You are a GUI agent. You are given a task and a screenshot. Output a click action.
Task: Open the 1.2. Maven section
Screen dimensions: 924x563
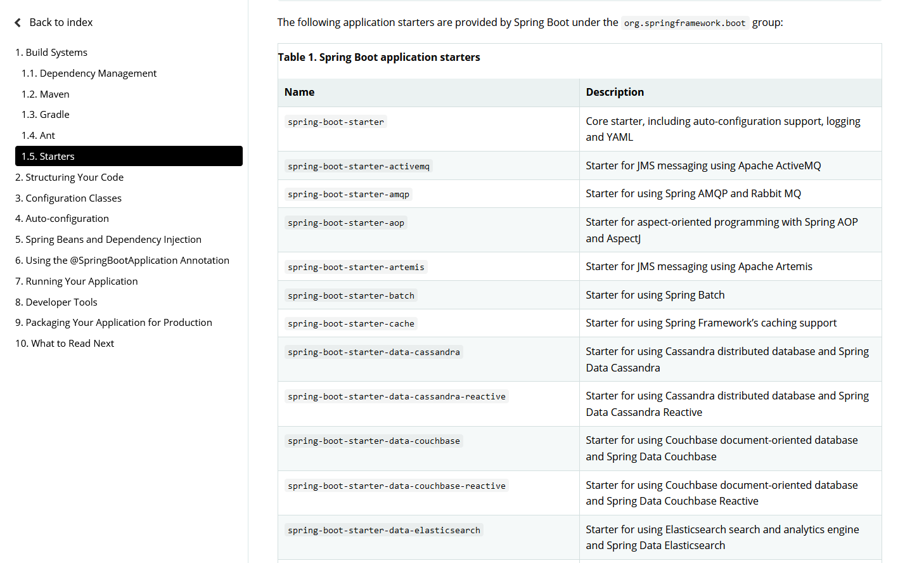point(46,94)
